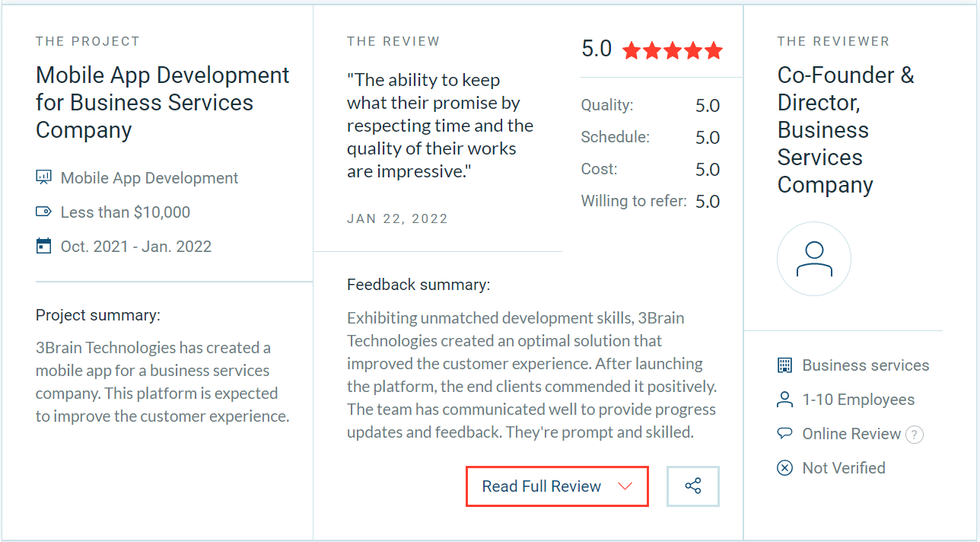Click the Mobile App Development presentation icon
This screenshot has width=980, height=542.
43,177
